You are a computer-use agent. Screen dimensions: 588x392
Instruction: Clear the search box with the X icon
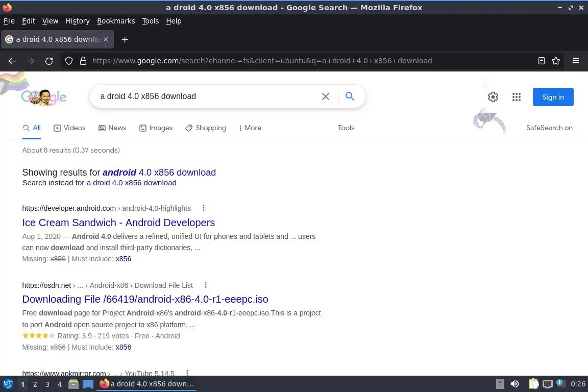pos(326,96)
